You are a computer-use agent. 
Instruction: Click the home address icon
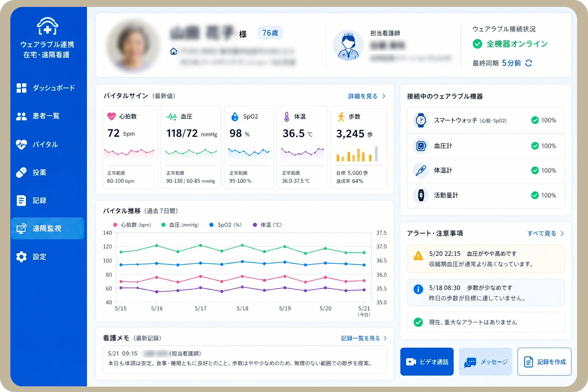[x=173, y=51]
